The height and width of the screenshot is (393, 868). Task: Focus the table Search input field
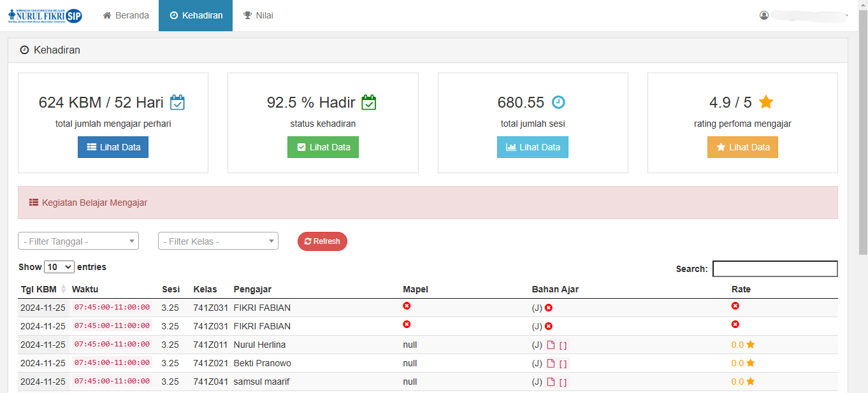[774, 269]
